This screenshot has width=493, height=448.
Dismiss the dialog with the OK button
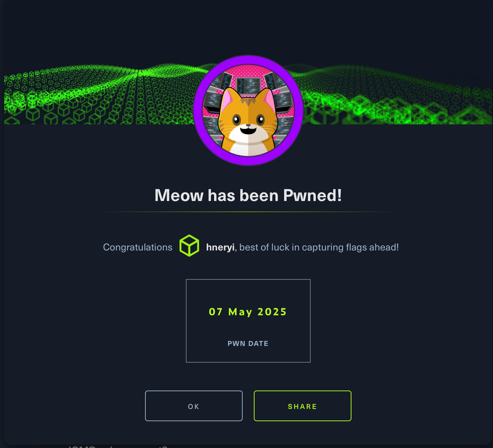point(194,406)
